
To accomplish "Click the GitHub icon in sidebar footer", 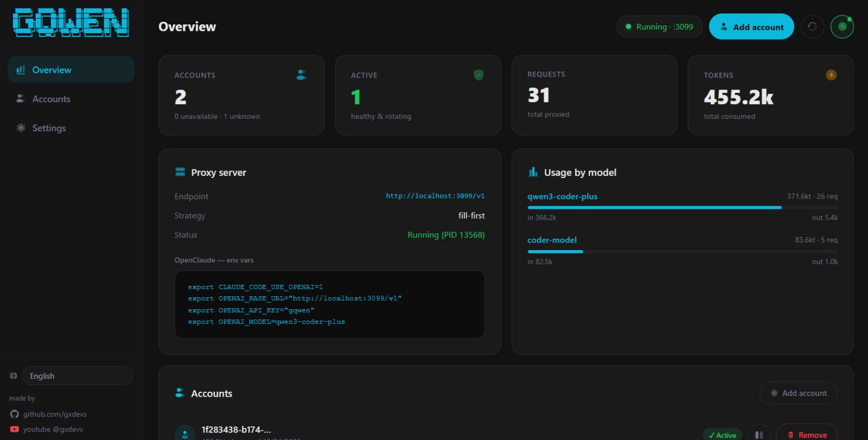I will pos(15,414).
